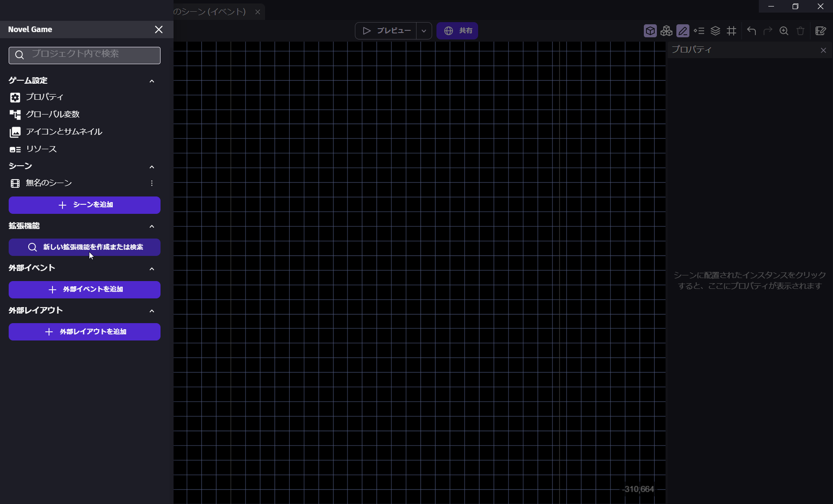Open the layers editor icon
The height and width of the screenshot is (504, 833).
point(715,31)
